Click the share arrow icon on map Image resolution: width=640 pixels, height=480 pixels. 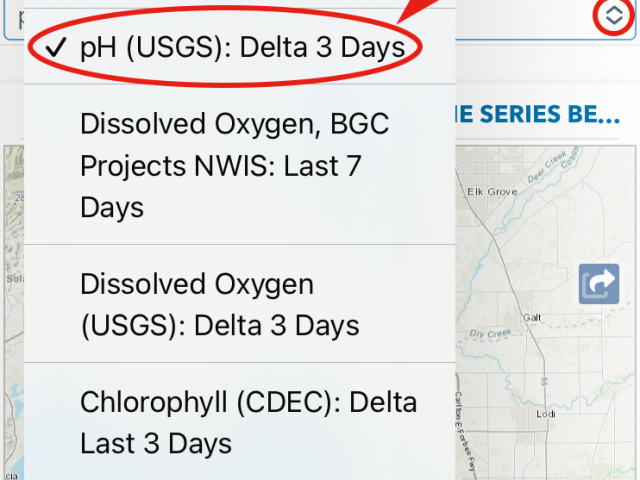[599, 284]
